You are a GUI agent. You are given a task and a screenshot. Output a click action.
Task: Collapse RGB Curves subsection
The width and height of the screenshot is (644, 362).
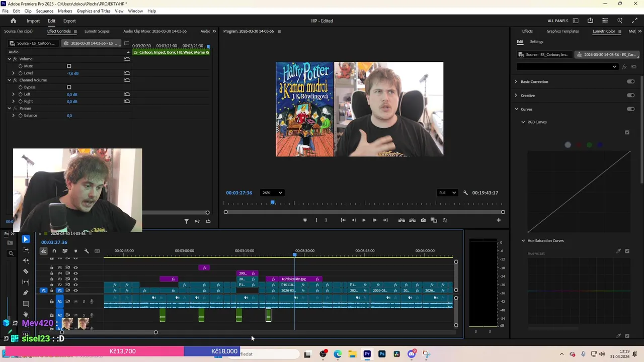tap(523, 122)
